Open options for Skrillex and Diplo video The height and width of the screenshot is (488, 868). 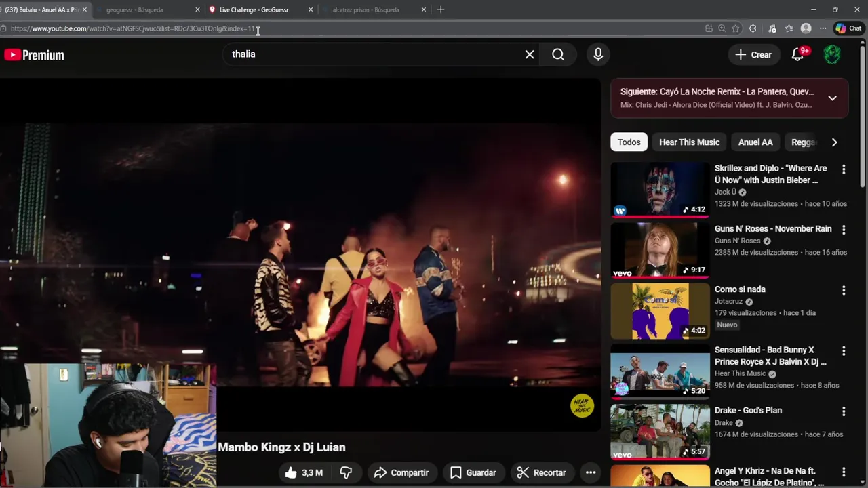coord(844,169)
